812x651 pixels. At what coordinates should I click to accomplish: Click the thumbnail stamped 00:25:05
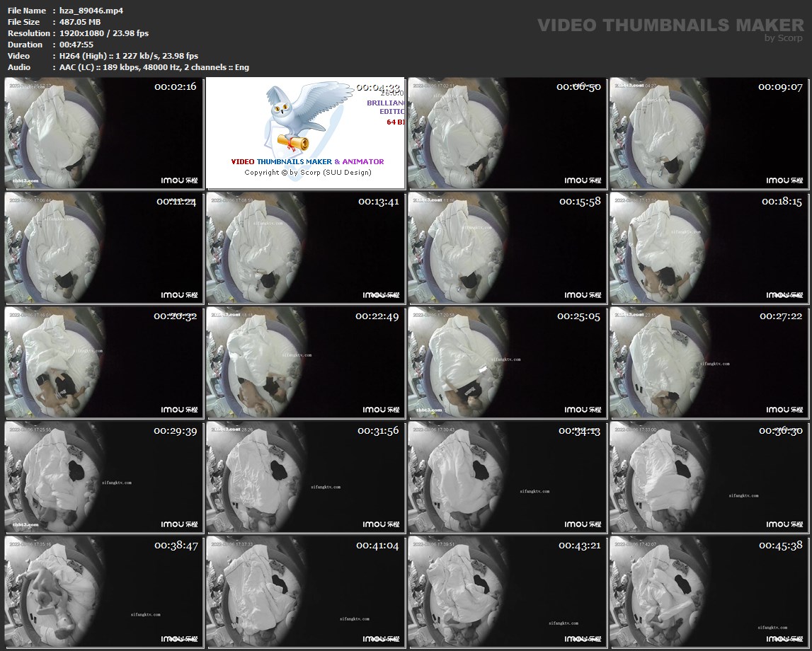point(507,362)
